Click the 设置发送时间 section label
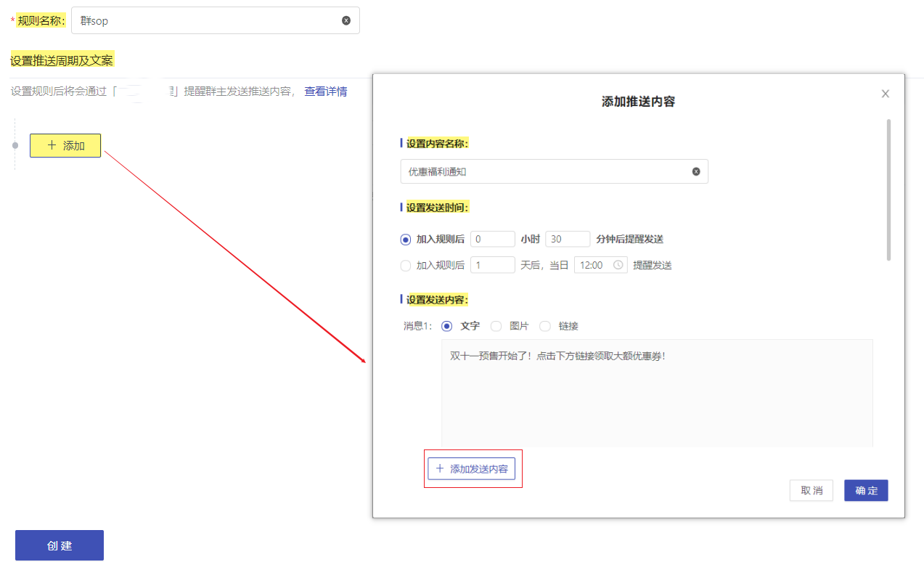Viewport: 924px width, 562px height. tap(438, 208)
